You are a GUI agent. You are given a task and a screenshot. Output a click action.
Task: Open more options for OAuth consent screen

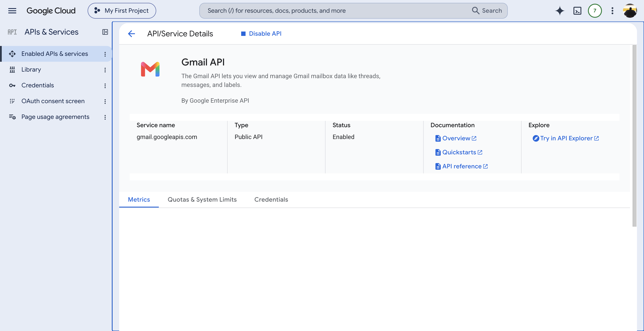click(x=105, y=101)
